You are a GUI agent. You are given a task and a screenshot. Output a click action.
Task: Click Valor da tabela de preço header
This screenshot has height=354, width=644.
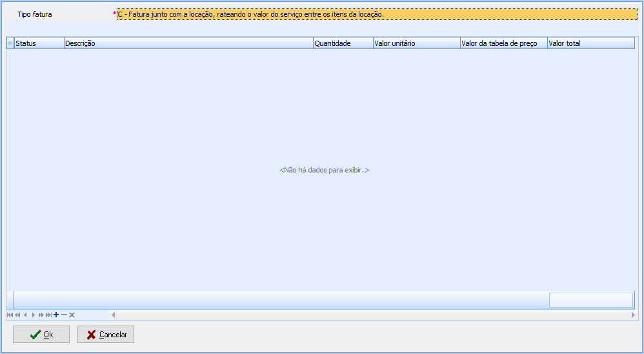tap(504, 43)
